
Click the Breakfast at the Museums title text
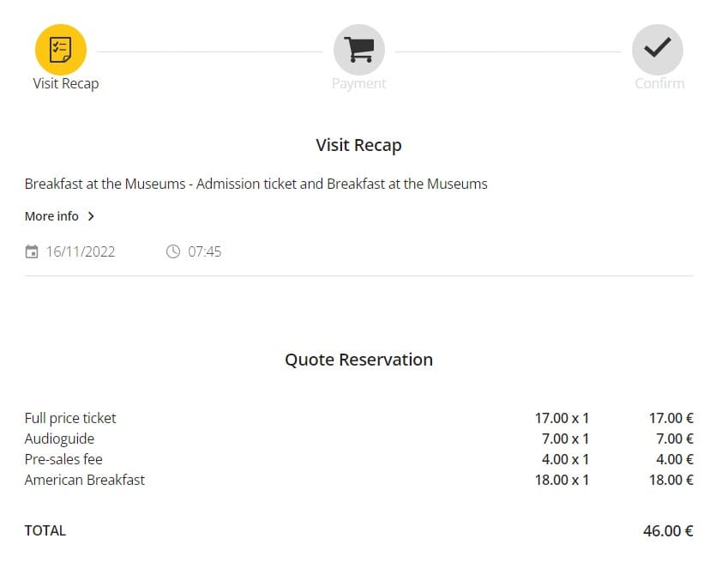[x=256, y=184]
